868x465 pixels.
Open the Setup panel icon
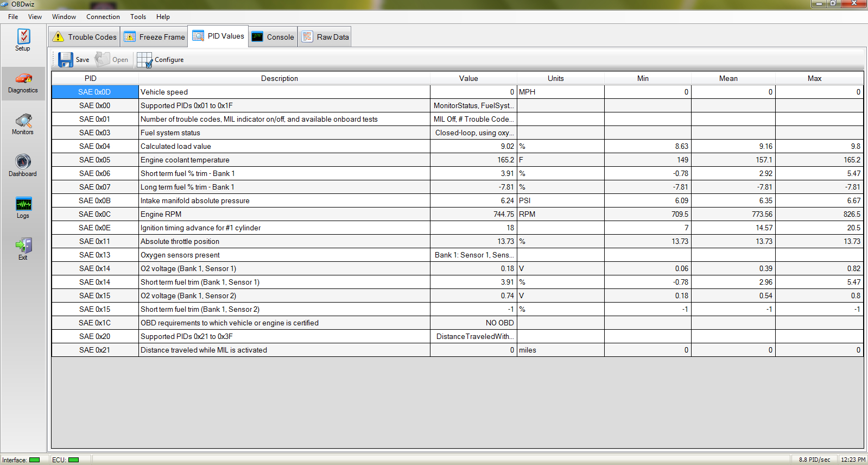pos(23,36)
